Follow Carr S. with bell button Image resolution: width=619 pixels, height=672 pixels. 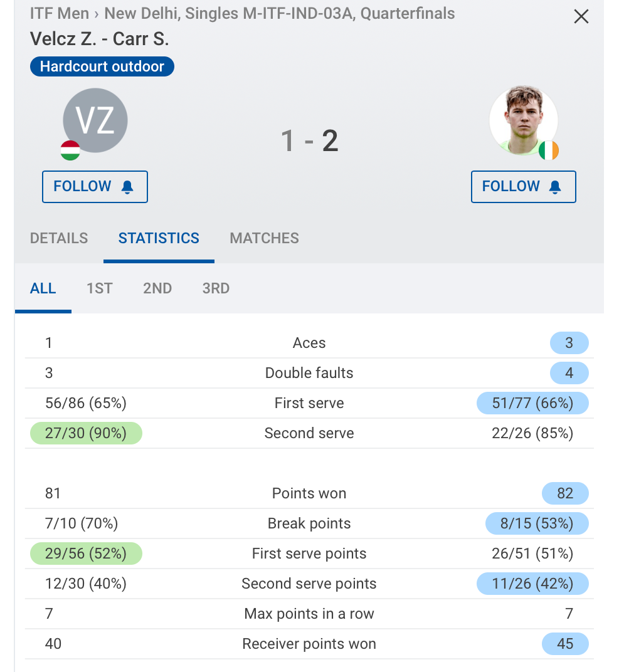[x=523, y=187]
